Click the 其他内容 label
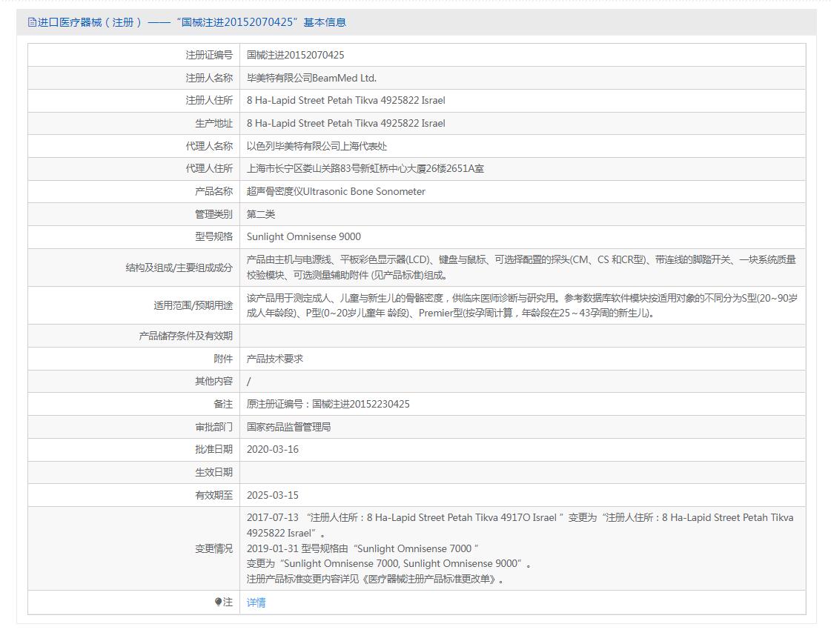The image size is (831, 644). pos(213,382)
